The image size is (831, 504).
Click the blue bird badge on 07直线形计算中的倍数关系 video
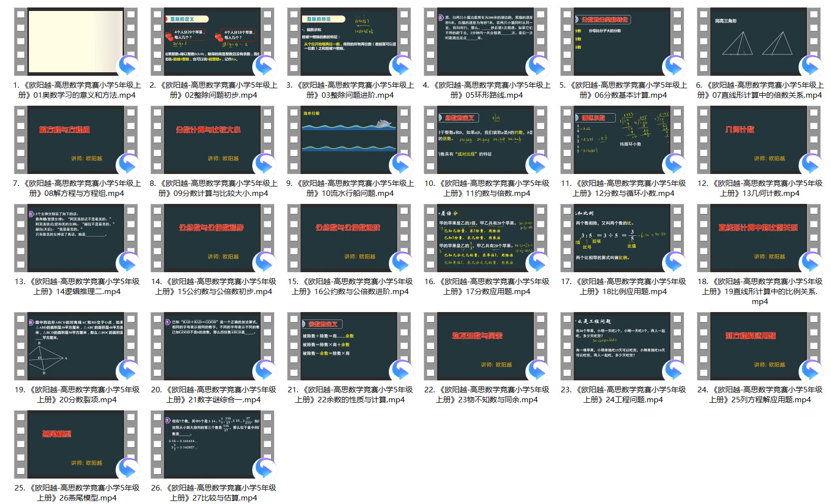point(811,66)
